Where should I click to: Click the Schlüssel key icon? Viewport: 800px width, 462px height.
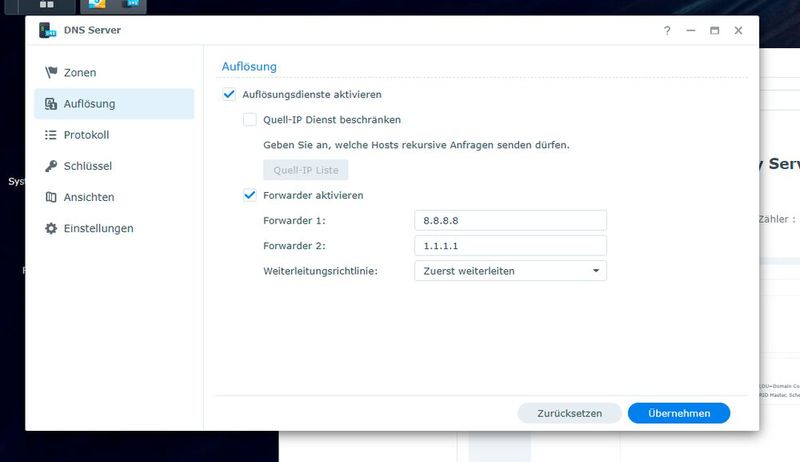pyautogui.click(x=51, y=166)
